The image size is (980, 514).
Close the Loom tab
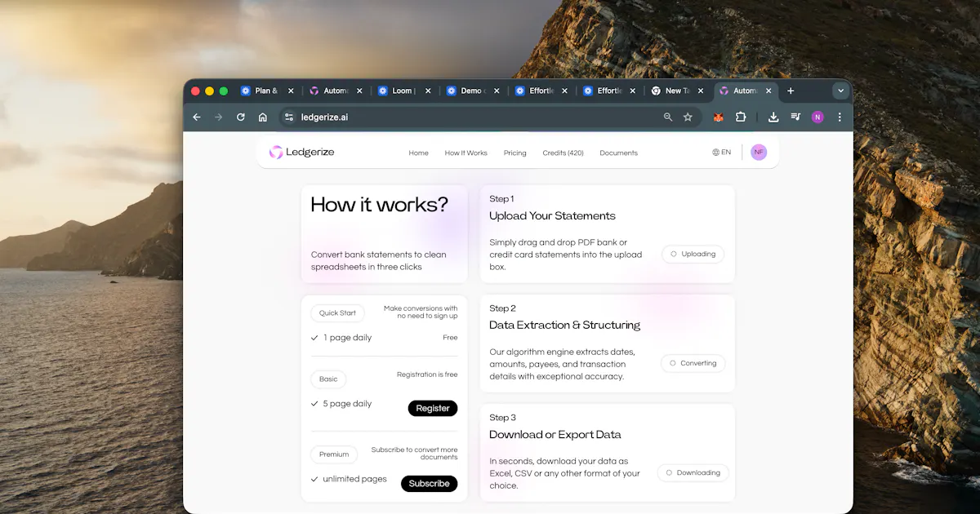(428, 91)
